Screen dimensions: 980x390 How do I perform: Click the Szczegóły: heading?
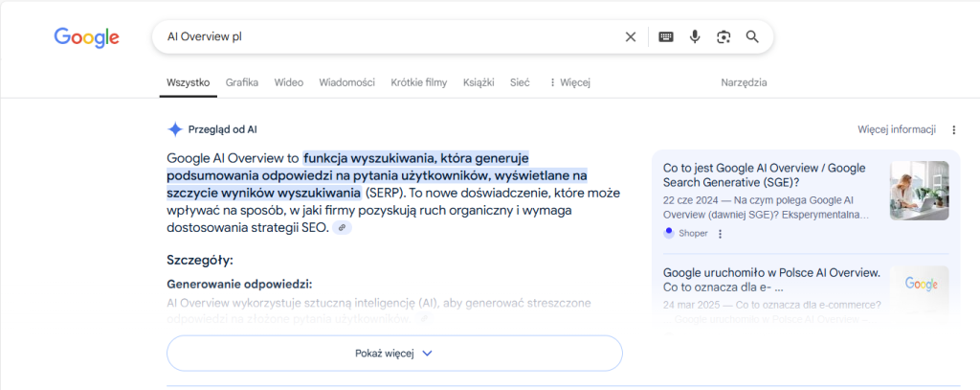coord(200,260)
